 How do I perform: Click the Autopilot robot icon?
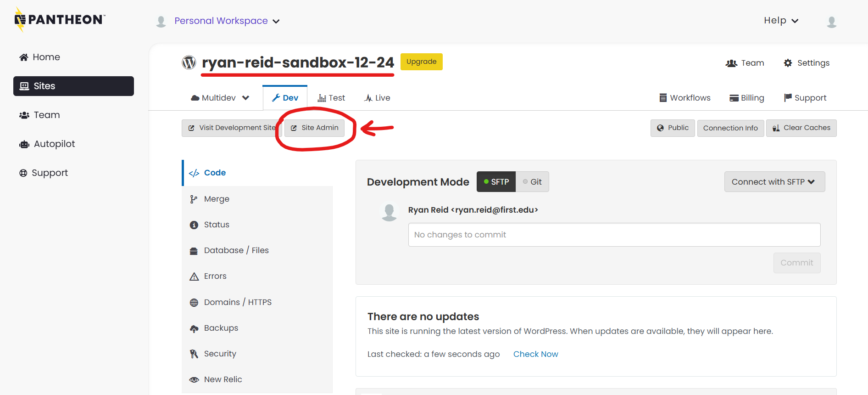click(24, 144)
